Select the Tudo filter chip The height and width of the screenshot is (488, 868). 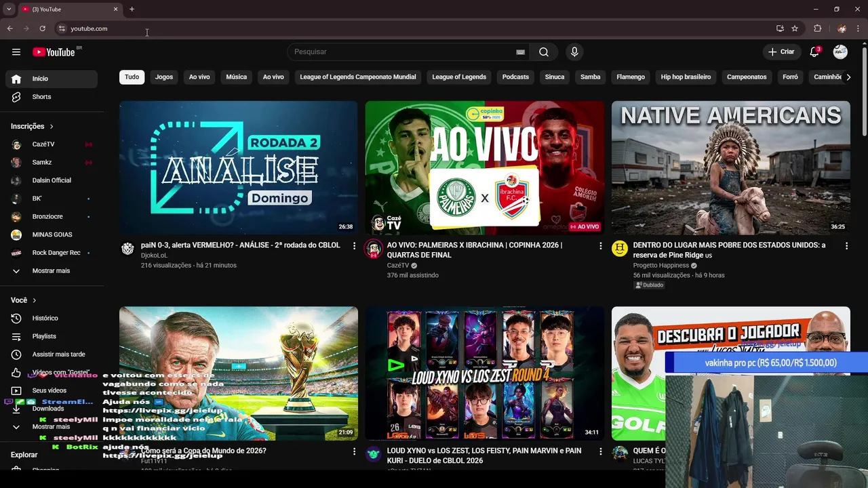[x=132, y=77]
